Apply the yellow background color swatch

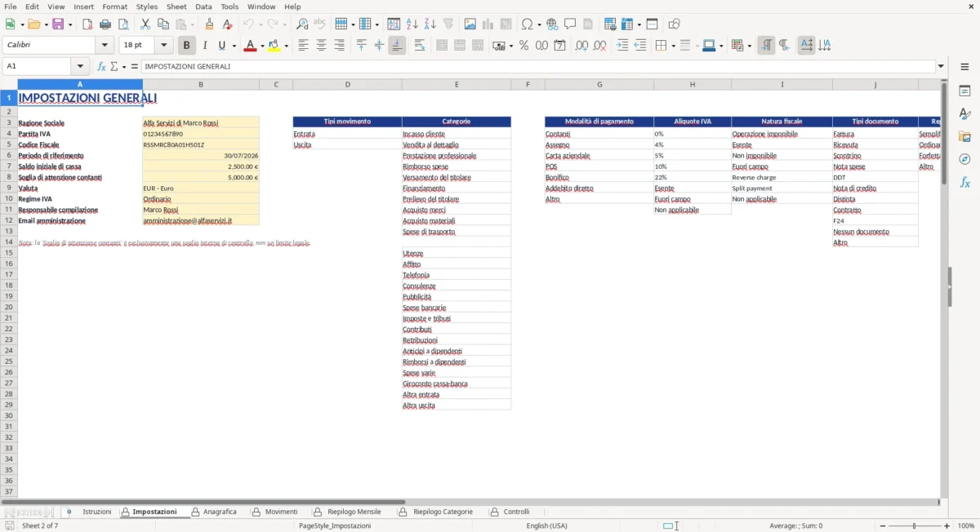click(x=274, y=46)
